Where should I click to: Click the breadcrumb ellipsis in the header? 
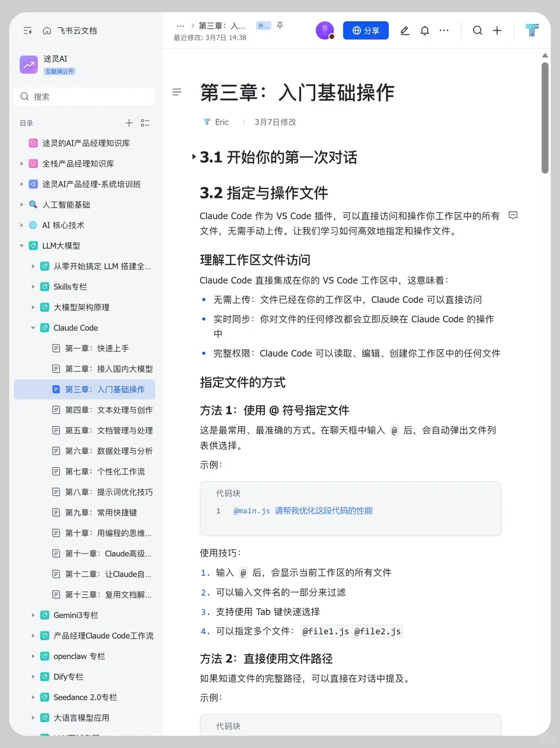pos(180,26)
